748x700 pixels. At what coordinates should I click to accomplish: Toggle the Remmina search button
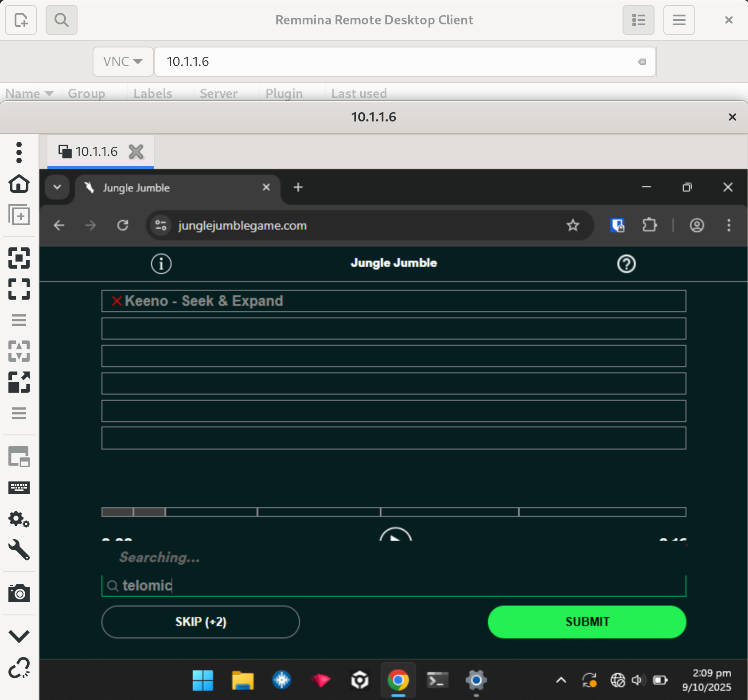point(62,20)
